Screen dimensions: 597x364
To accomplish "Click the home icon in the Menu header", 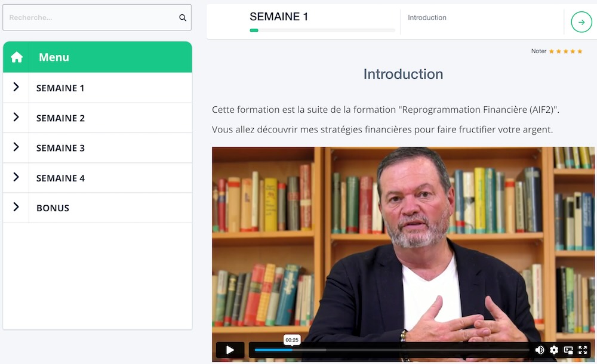I will [16, 57].
